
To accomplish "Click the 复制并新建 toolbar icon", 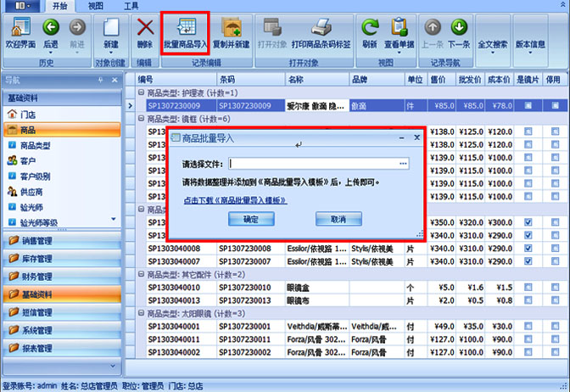I will [231, 31].
